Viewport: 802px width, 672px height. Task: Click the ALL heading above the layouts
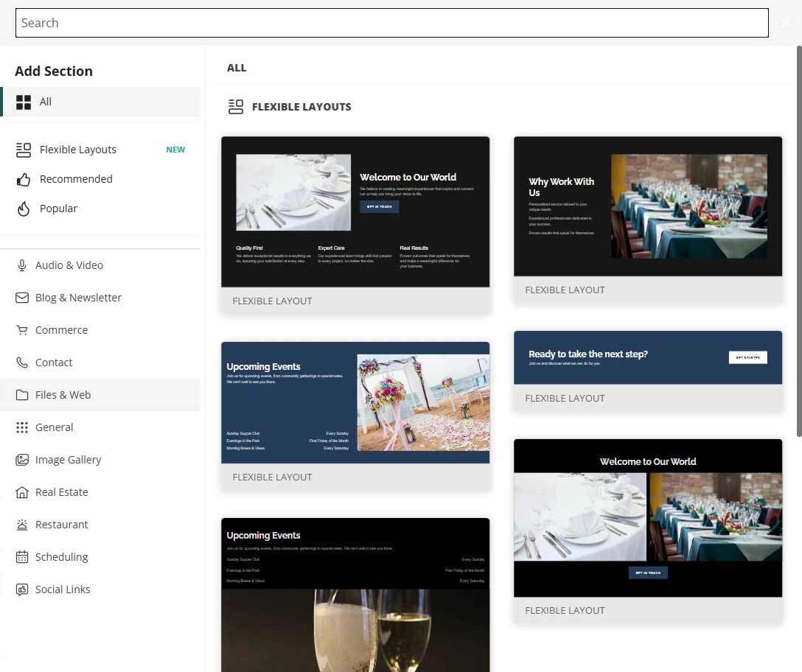[x=237, y=68]
